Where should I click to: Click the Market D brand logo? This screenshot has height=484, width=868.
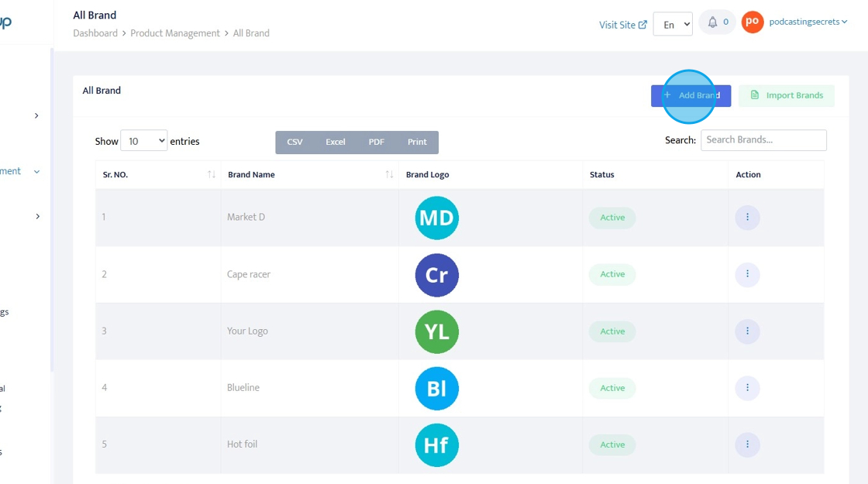click(x=436, y=218)
